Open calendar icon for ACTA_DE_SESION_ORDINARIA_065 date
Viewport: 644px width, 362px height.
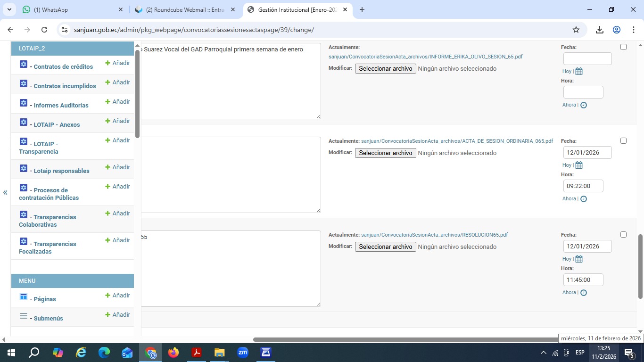[x=579, y=165]
